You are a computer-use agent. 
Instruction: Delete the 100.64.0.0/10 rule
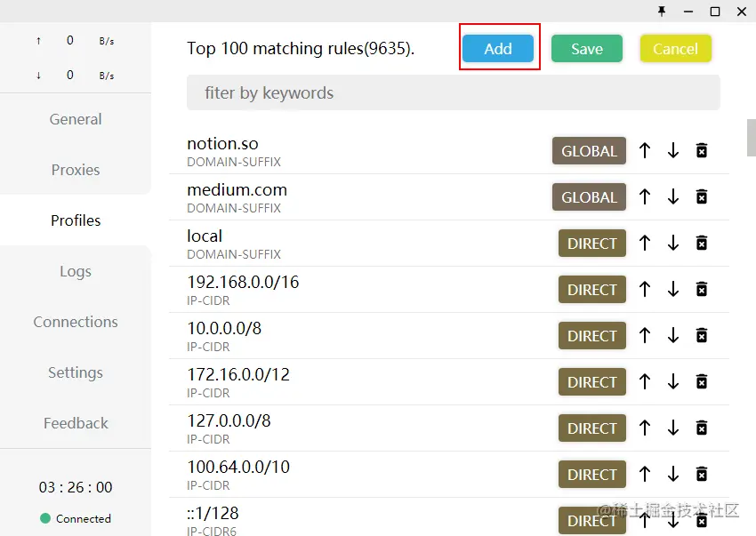pyautogui.click(x=702, y=475)
